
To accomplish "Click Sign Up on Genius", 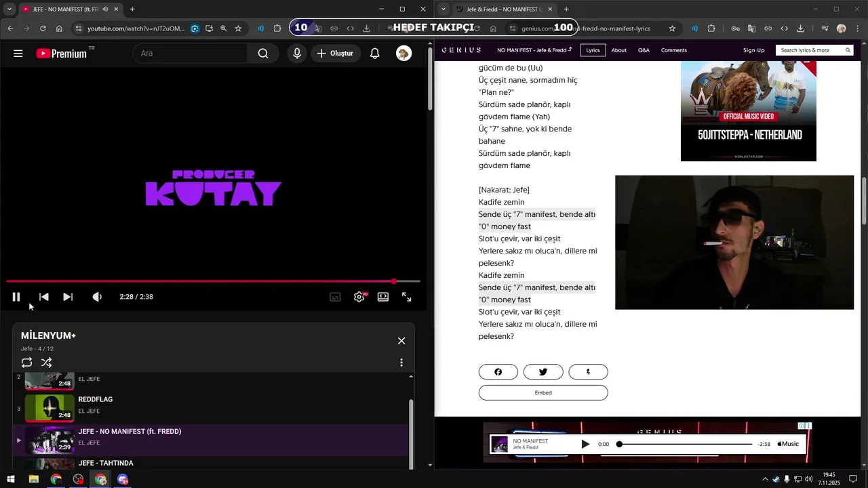I will [x=753, y=50].
